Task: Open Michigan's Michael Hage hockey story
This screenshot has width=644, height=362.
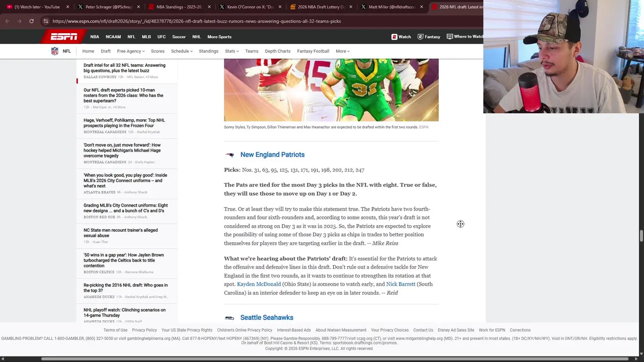Action: 122,150
